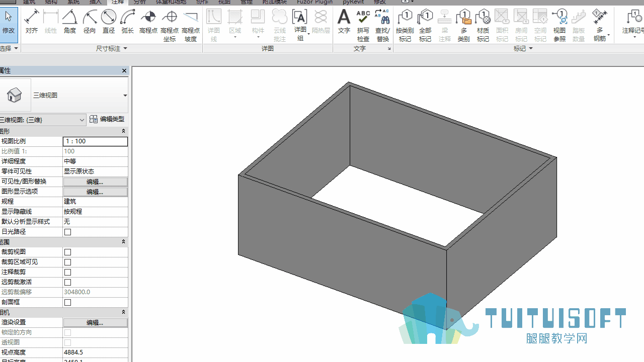Pick the 直径 diameter dimension tool

pyautogui.click(x=109, y=22)
